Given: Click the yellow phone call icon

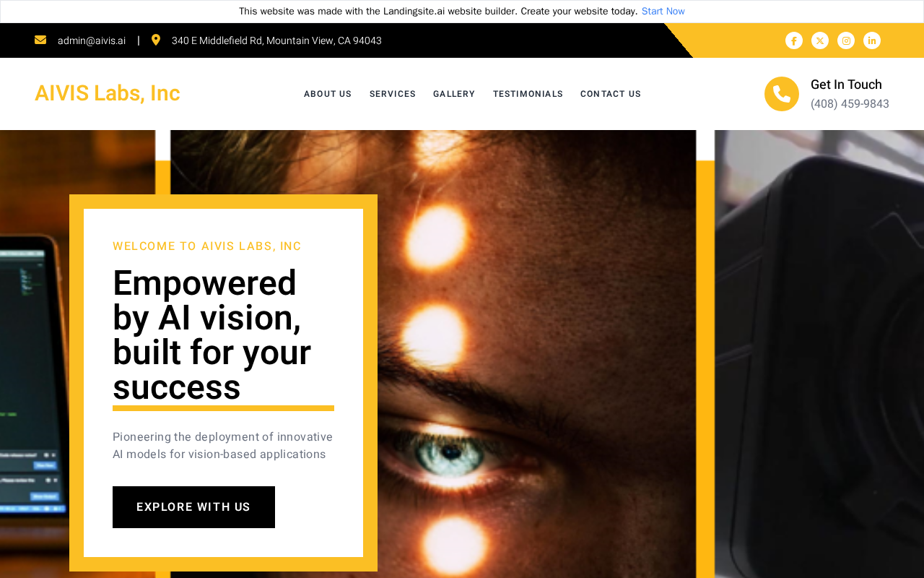Looking at the screenshot, I should (x=782, y=94).
